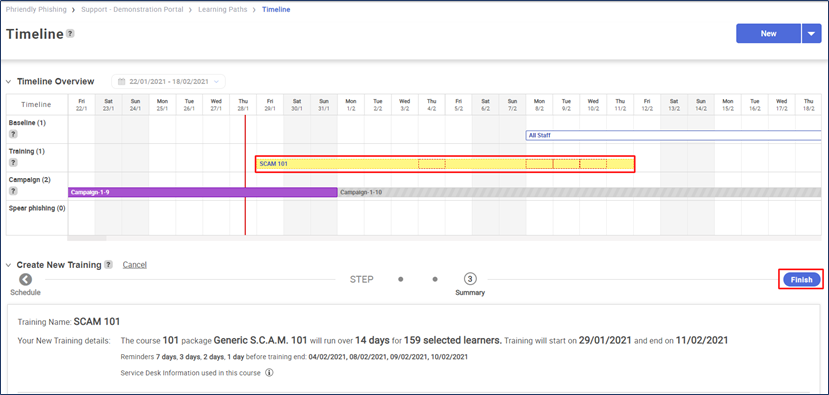This screenshot has height=395, width=829.
Task: Click the Mon 8/2 reminder marker on SCAM 101
Action: 539,164
